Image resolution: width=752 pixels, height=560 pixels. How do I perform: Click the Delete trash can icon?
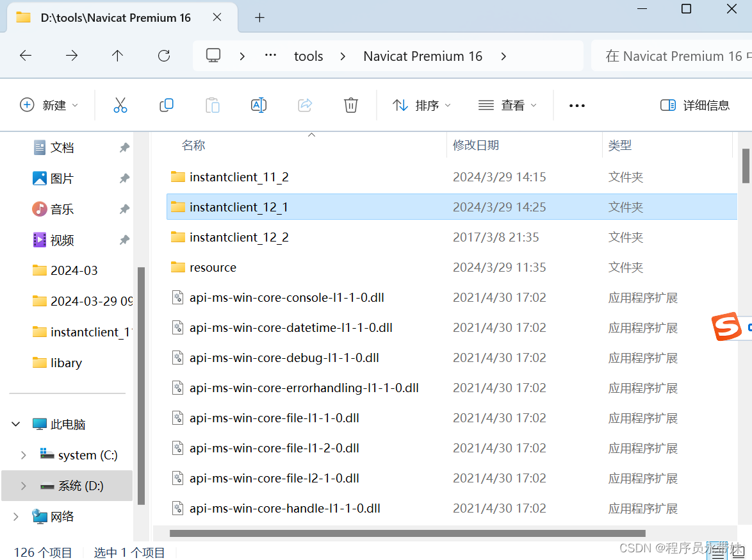pos(351,104)
